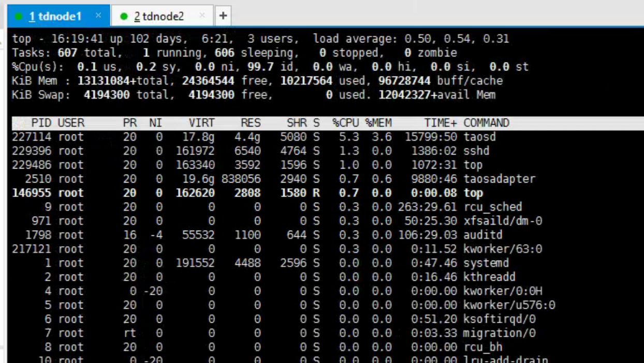Click the 4194300 total swap value

(x=107, y=95)
